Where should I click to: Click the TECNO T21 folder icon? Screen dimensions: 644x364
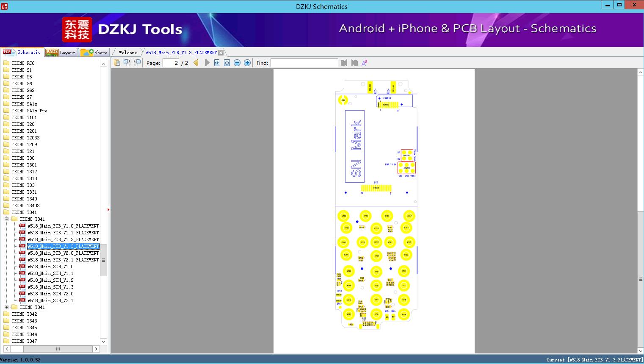pos(6,151)
